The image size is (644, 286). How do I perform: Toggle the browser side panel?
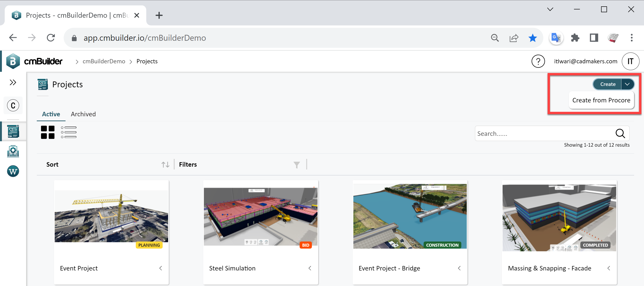594,38
